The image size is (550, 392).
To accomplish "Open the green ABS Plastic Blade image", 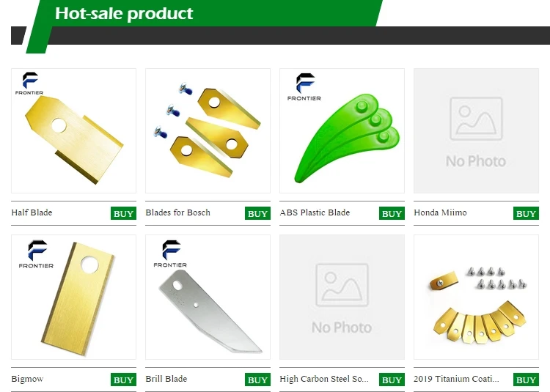I will click(342, 130).
